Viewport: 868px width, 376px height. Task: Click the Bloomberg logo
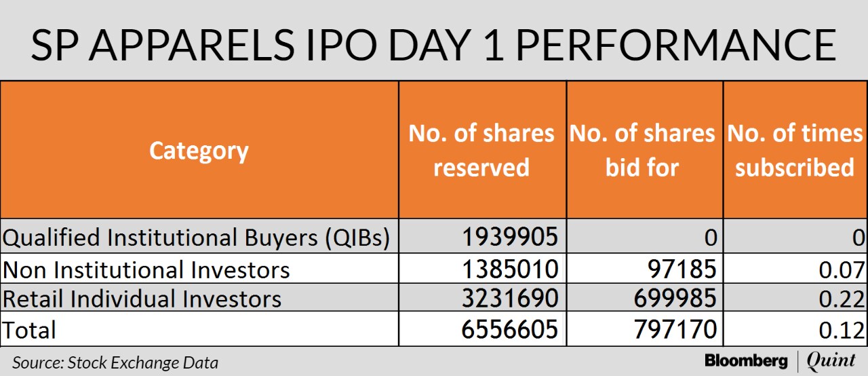point(746,361)
